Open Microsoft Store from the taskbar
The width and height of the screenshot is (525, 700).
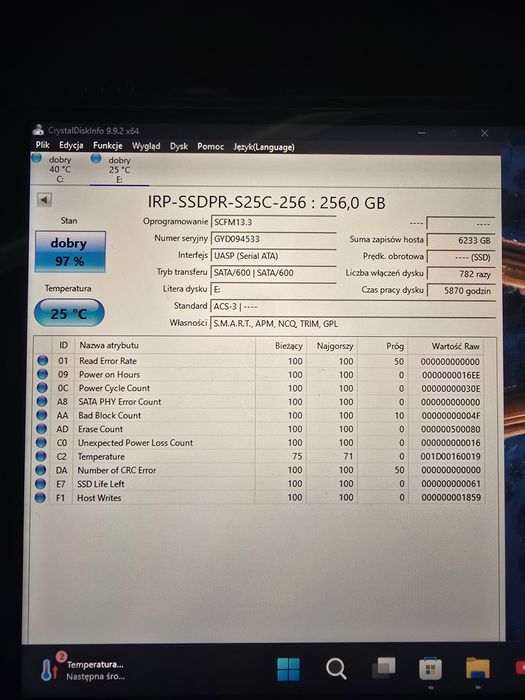click(430, 669)
